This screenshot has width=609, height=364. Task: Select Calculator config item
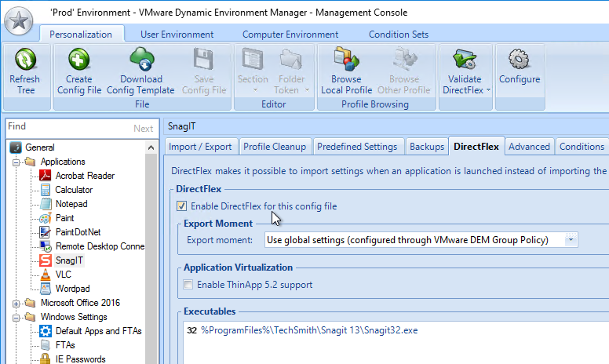pyautogui.click(x=74, y=190)
